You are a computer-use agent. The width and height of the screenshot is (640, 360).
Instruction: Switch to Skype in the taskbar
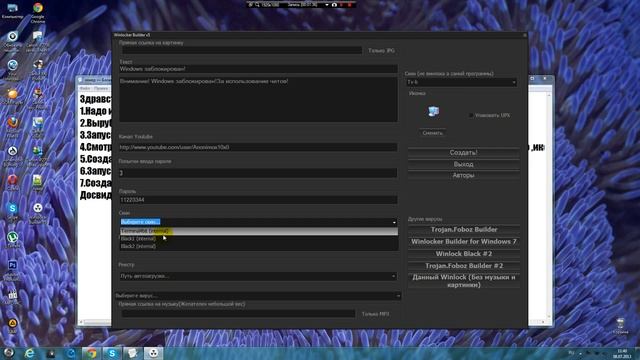(x=112, y=353)
